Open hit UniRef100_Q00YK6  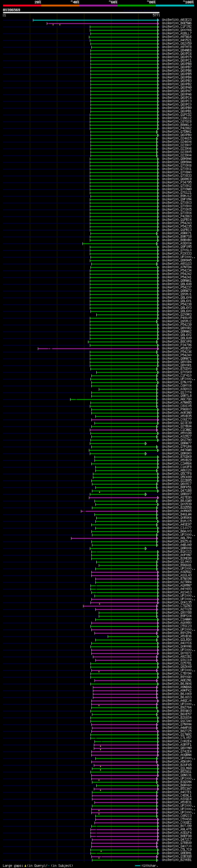tap(177, 30)
